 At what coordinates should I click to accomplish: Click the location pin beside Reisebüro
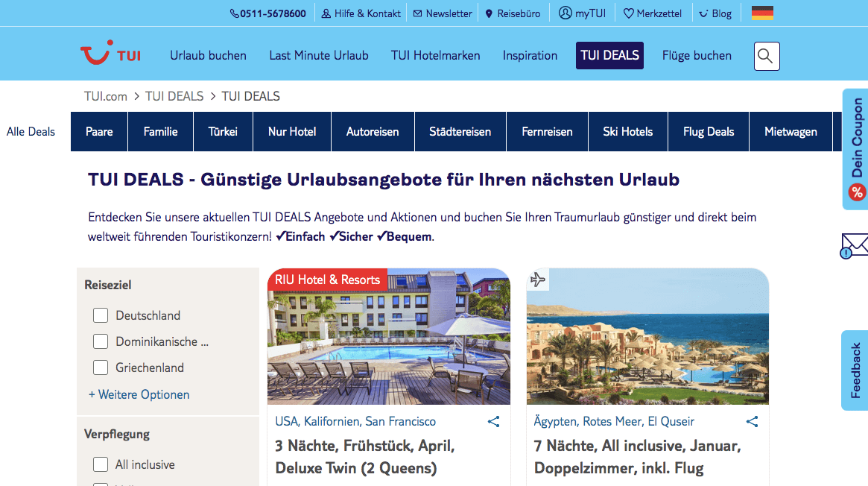(489, 13)
